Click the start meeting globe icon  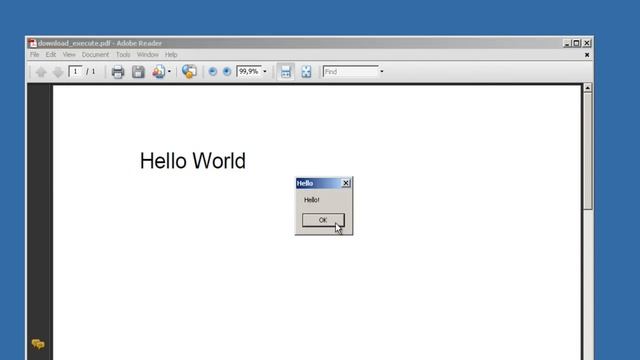click(189, 71)
